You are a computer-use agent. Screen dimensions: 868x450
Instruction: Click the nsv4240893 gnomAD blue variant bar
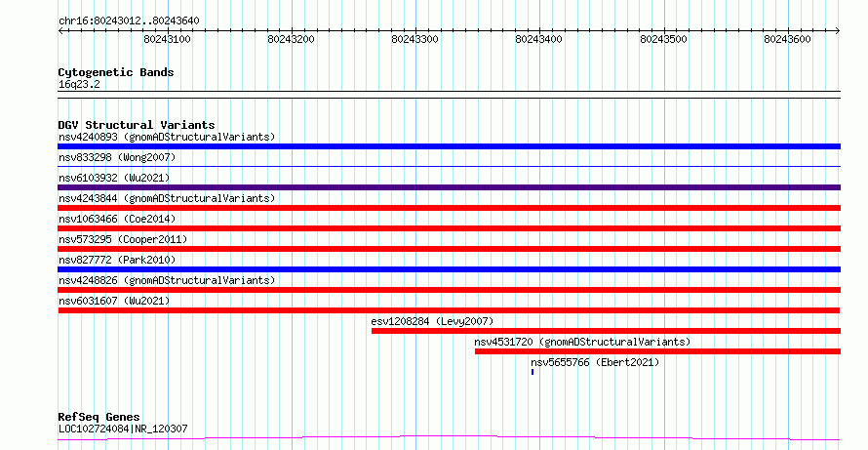(x=449, y=146)
